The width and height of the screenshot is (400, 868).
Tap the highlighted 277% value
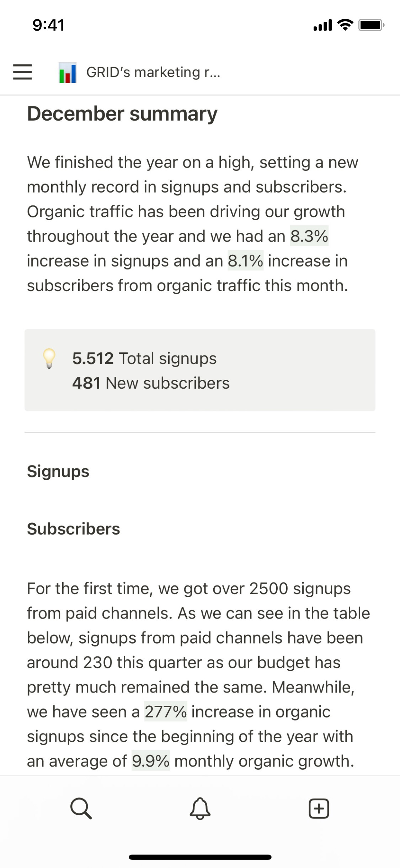(x=165, y=712)
